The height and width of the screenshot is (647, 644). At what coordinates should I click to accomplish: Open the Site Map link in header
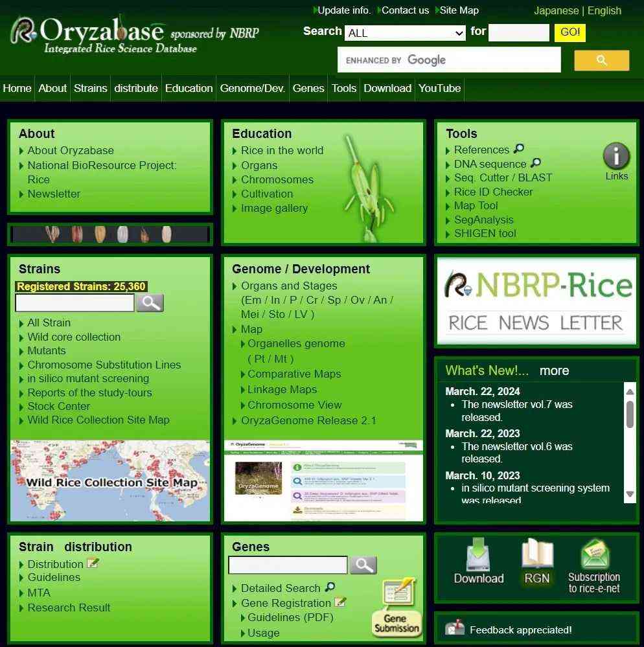click(459, 10)
